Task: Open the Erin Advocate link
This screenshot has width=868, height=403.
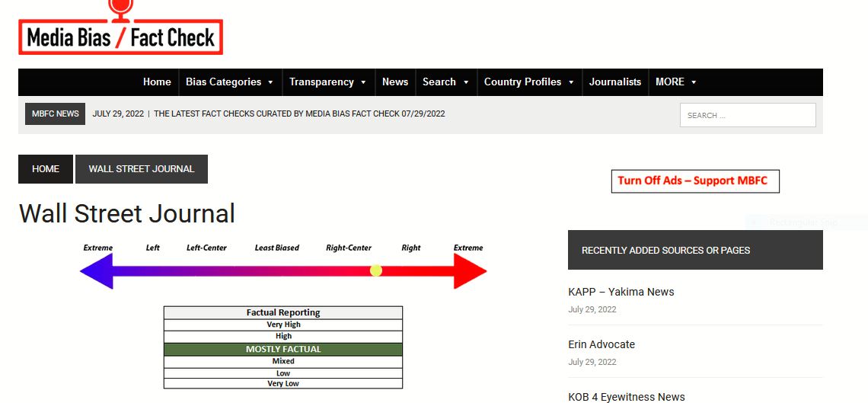Action: [x=602, y=344]
